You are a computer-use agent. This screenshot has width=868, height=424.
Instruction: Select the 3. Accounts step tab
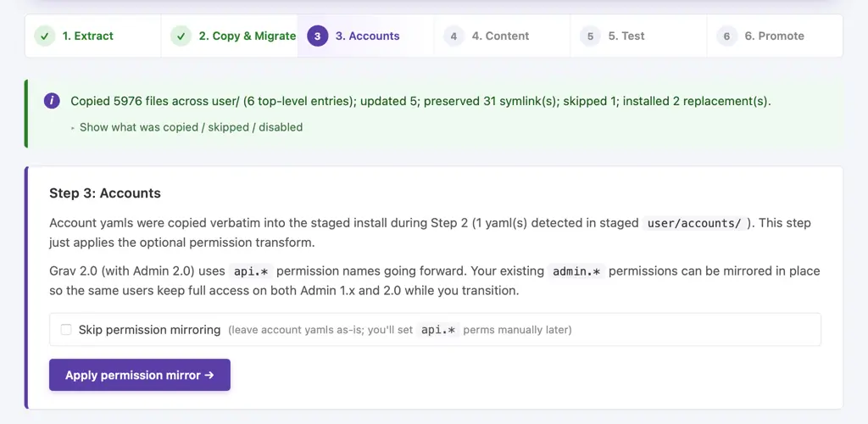point(366,36)
